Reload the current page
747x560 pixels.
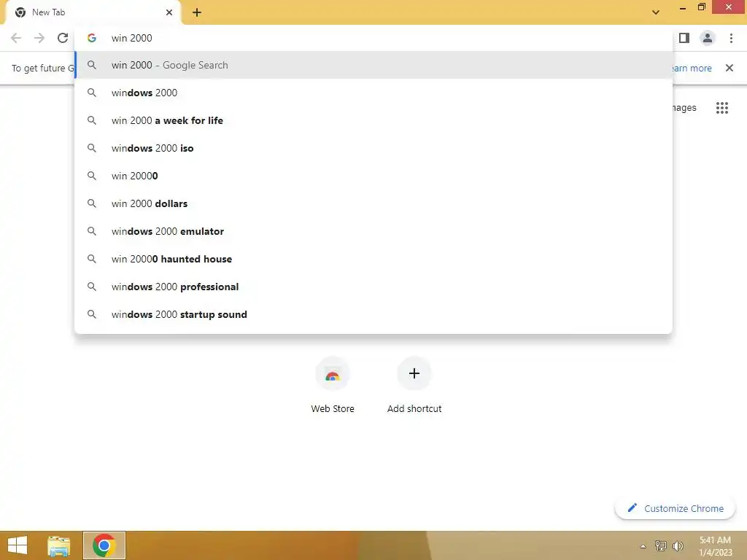(x=63, y=38)
